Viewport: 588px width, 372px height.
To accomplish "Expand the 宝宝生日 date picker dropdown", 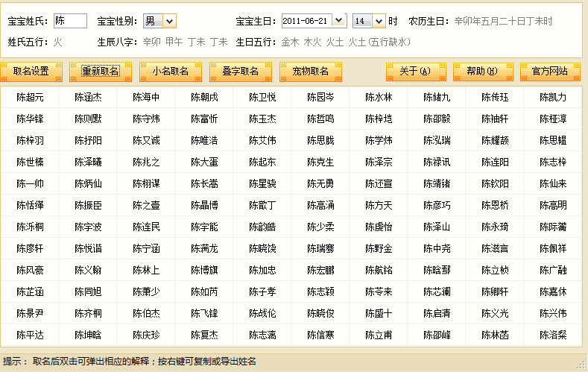I will (x=339, y=21).
